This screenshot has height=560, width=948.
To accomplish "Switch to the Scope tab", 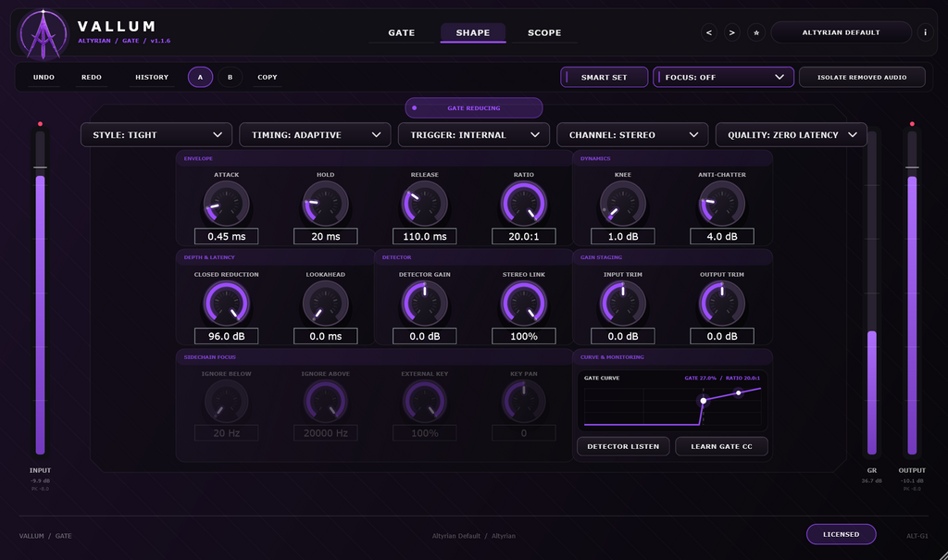I will click(544, 32).
